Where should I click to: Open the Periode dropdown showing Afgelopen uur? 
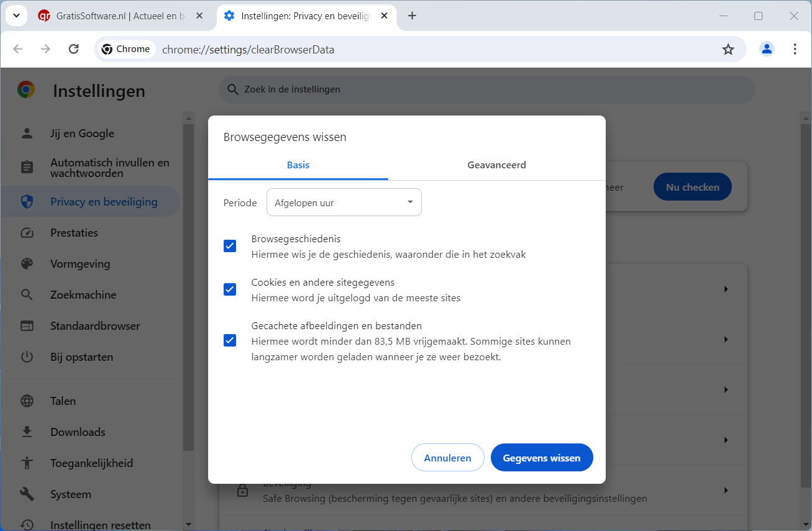click(344, 202)
